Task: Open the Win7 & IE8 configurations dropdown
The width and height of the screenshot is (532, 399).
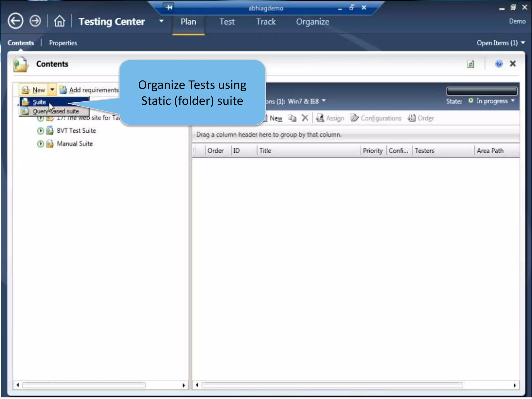Action: coord(324,101)
